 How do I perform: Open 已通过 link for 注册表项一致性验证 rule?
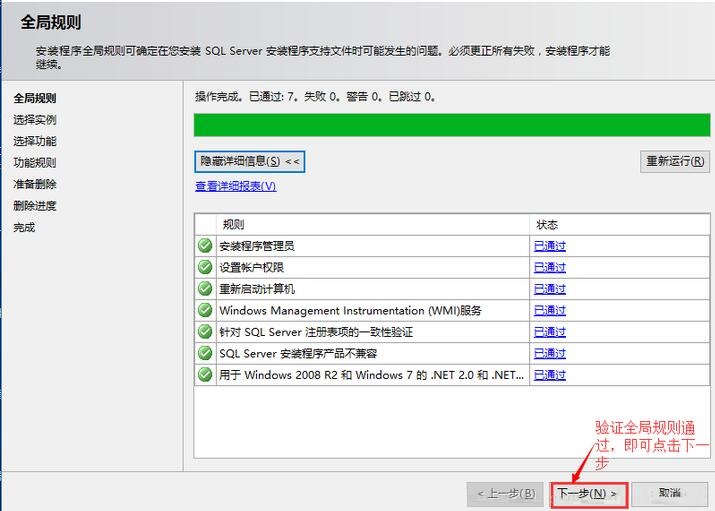pos(549,332)
